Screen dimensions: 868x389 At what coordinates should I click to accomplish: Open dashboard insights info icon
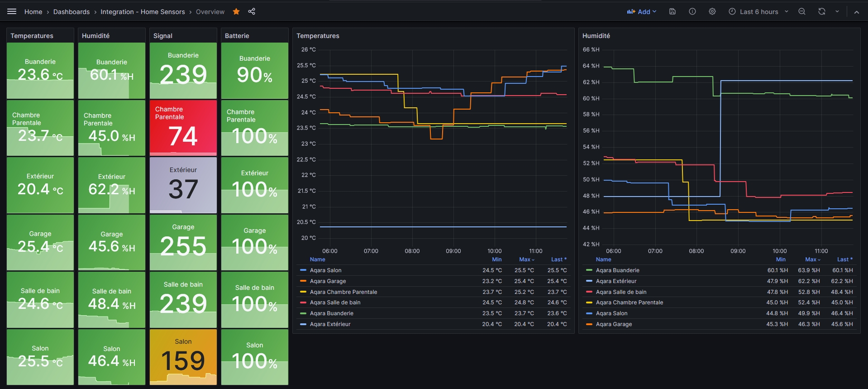pyautogui.click(x=692, y=11)
